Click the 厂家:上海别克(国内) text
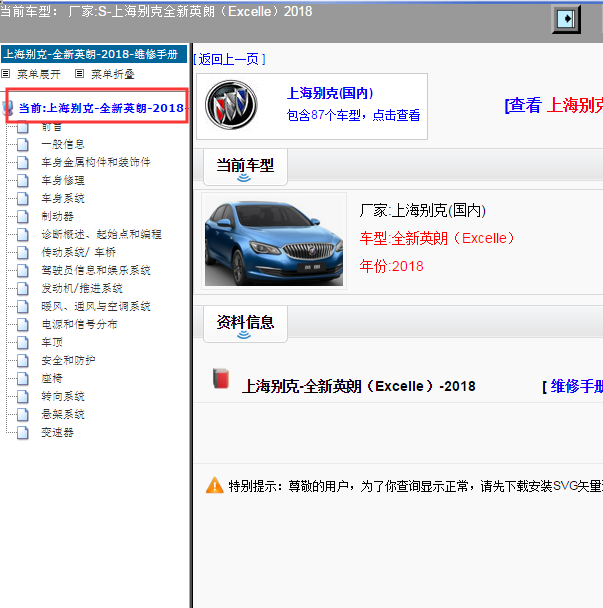The height and width of the screenshot is (608, 603). (x=422, y=211)
